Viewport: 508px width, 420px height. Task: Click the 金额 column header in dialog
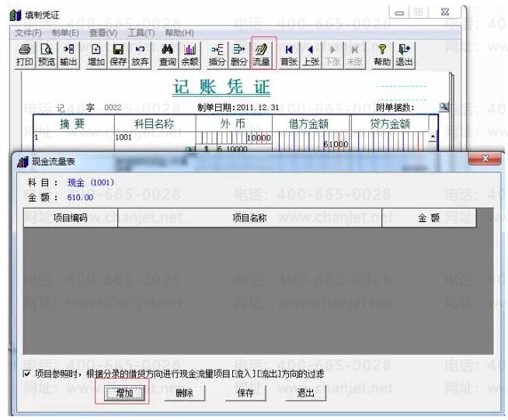[x=429, y=217]
